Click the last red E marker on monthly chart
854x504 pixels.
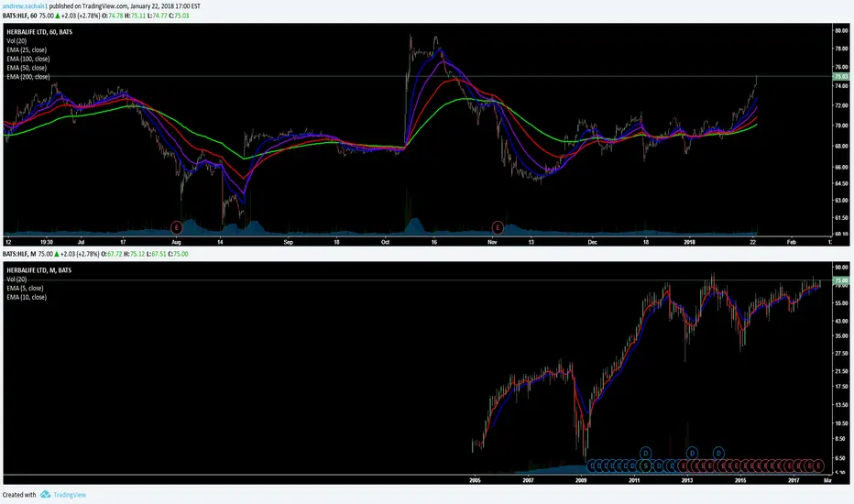click(x=818, y=466)
